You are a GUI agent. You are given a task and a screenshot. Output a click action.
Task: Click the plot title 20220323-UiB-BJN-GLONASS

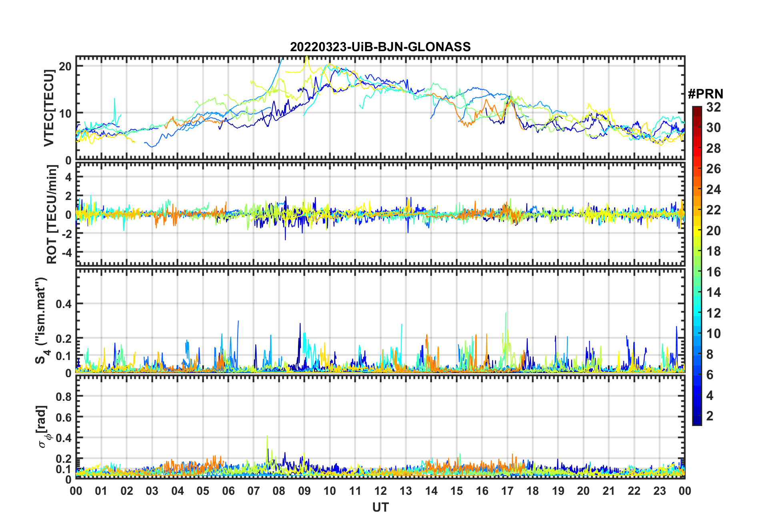tap(380, 47)
